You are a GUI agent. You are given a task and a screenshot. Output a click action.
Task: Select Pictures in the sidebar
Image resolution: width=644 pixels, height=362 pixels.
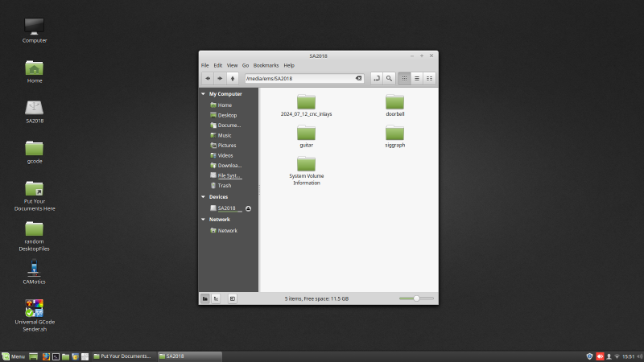pos(227,146)
